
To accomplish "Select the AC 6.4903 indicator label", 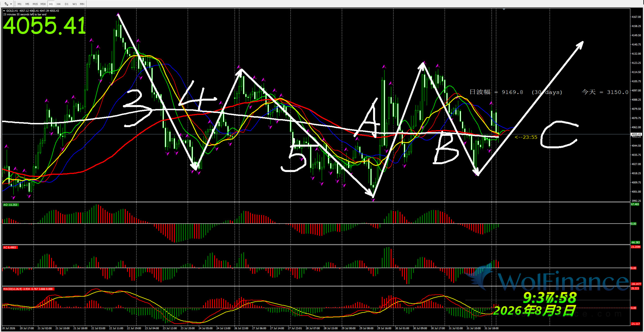I will pyautogui.click(x=10, y=247).
